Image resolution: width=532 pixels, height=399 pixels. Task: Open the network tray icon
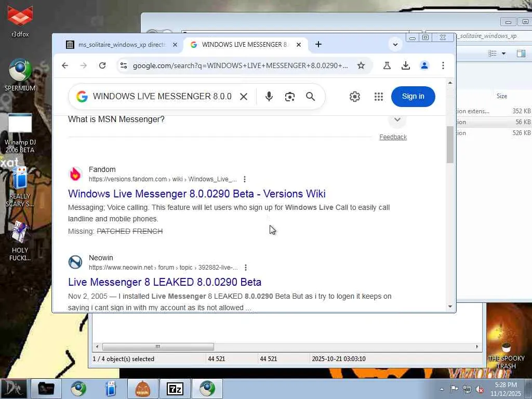pos(467,389)
